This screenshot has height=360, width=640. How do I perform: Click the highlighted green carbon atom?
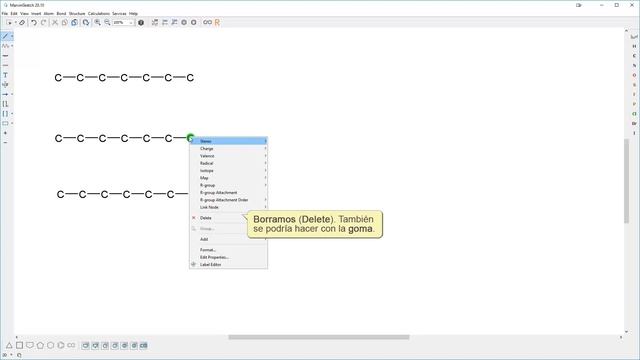tap(190, 138)
